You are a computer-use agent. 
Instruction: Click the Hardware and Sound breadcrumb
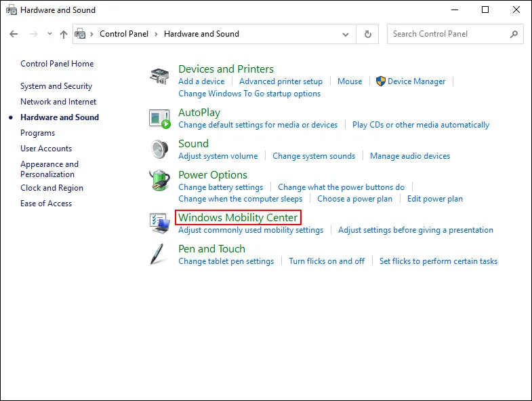201,34
